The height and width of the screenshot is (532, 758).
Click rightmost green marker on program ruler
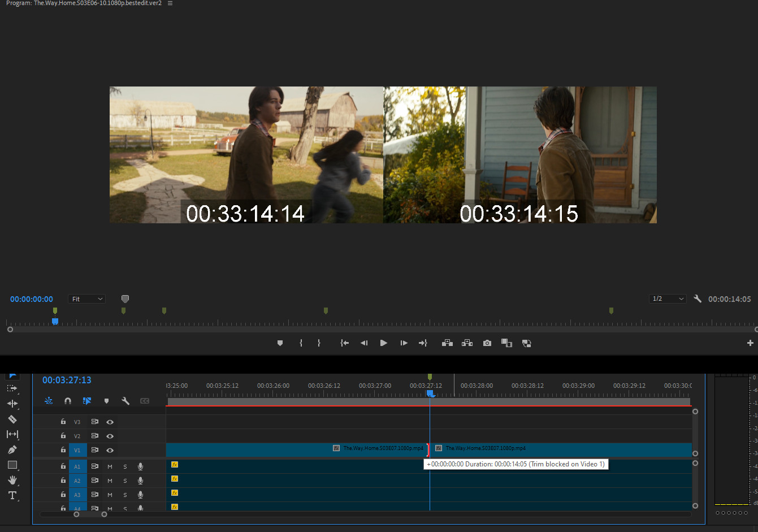coord(611,310)
